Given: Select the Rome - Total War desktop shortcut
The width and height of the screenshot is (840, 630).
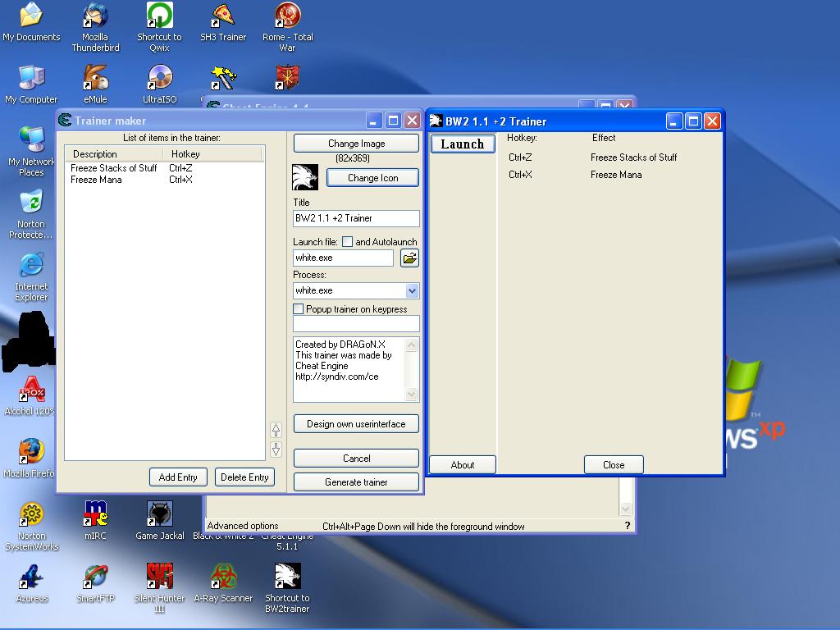Looking at the screenshot, I should (287, 18).
